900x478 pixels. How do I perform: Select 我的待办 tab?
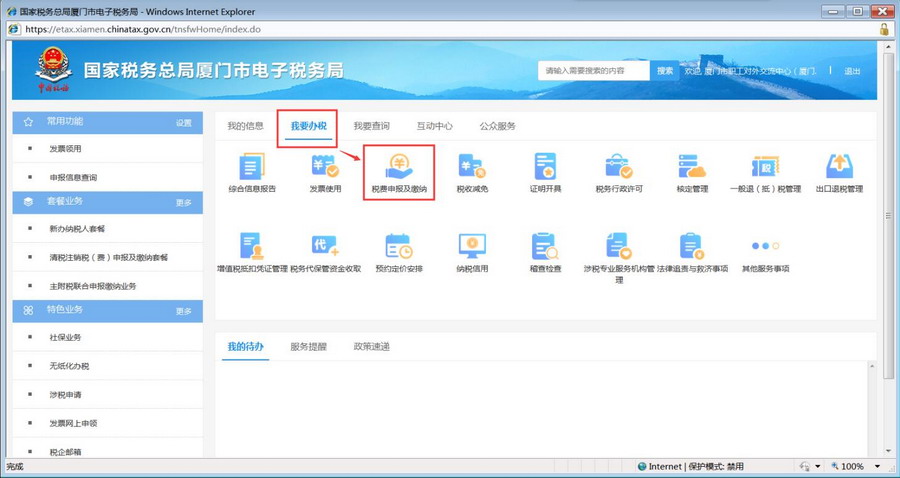[x=246, y=347]
